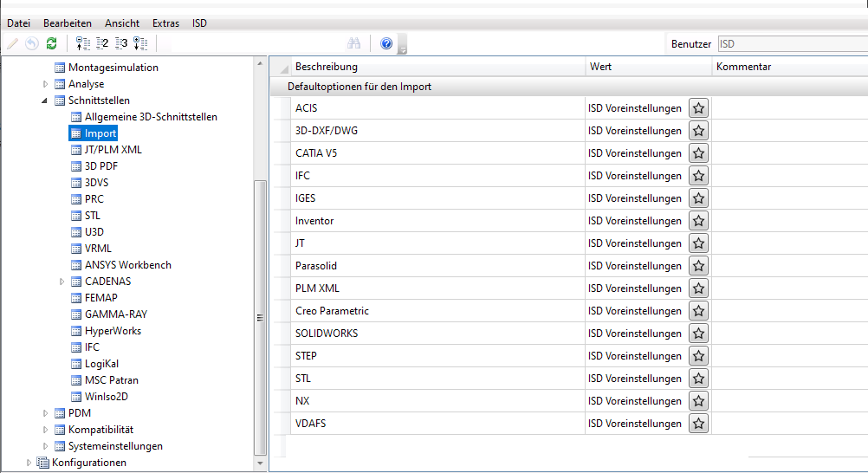
Task: Click the expand all tree levels icon
Action: click(141, 43)
